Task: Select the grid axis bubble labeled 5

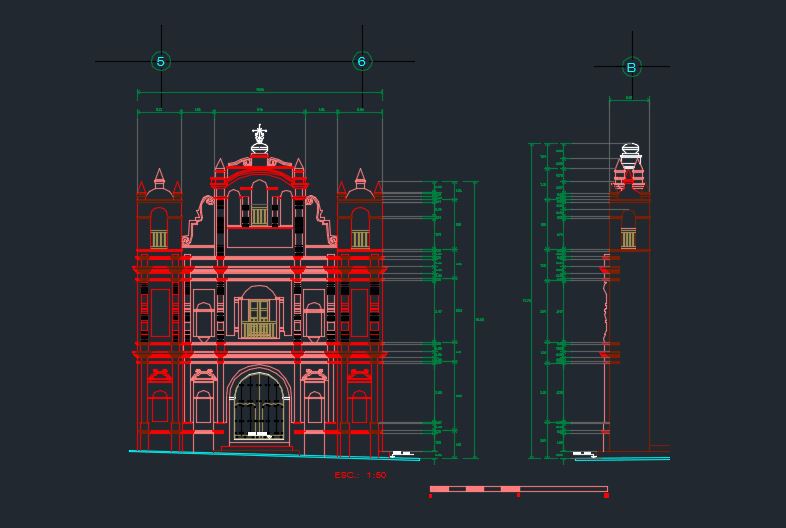Action: (x=161, y=62)
